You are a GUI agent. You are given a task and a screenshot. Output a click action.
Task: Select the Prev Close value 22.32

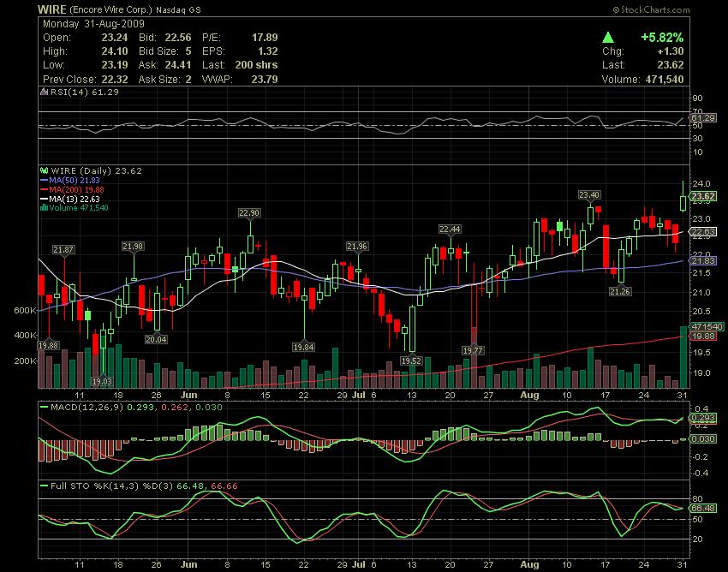pyautogui.click(x=115, y=80)
